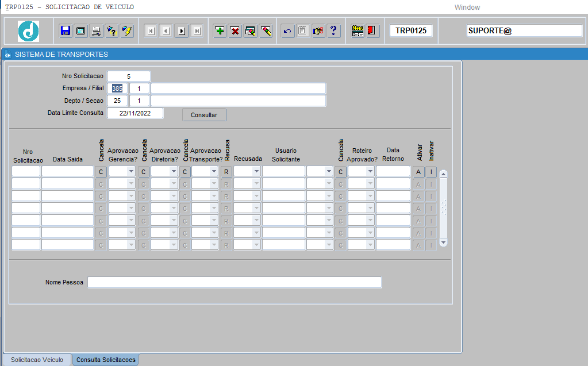Click the clipboard paste icon

coord(303,31)
